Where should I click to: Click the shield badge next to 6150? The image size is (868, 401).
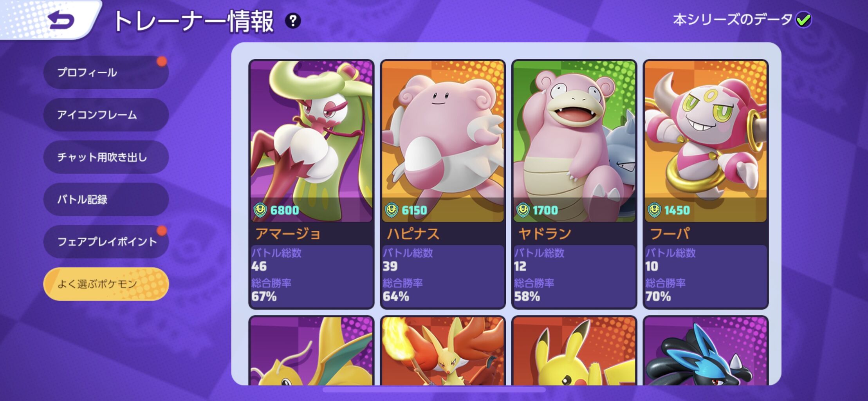391,210
